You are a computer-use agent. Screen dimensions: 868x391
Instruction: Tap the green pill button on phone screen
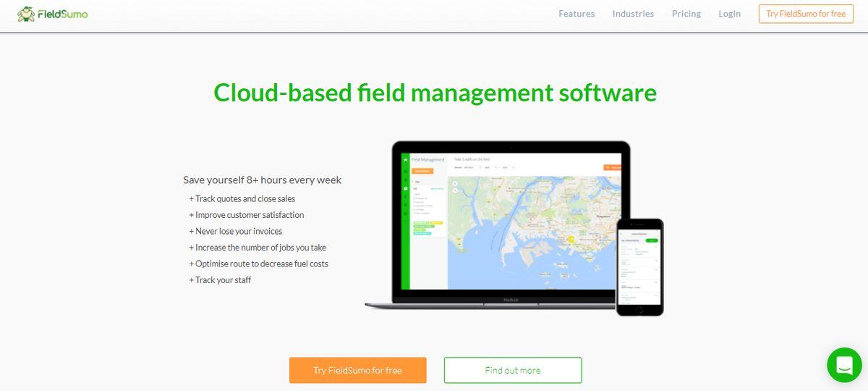coord(652,240)
